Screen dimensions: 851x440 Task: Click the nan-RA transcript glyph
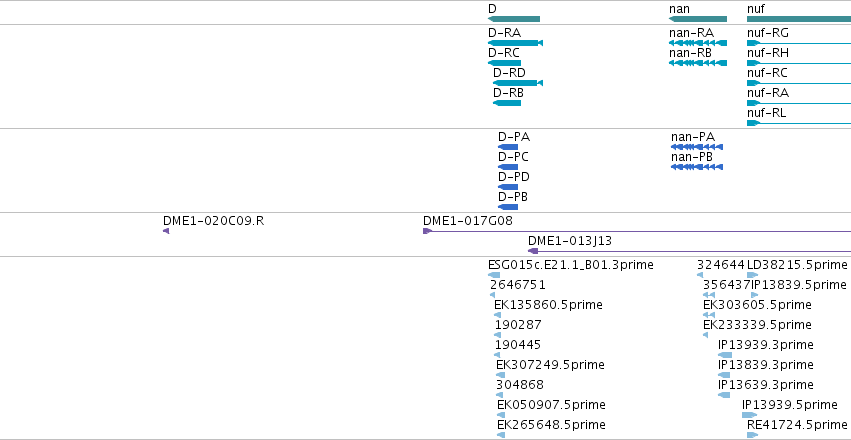[697, 43]
